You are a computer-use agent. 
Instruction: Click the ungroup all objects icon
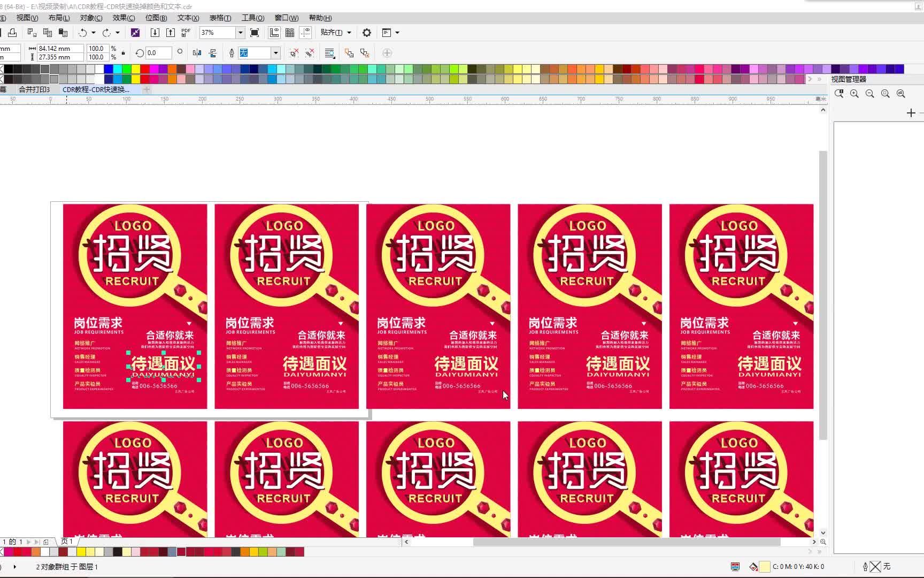tap(310, 53)
